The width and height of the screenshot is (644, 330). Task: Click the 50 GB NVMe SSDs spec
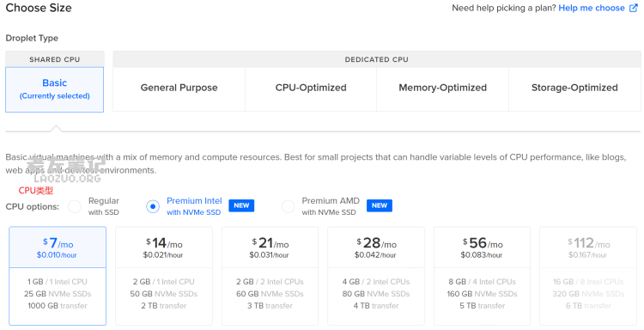[164, 294]
